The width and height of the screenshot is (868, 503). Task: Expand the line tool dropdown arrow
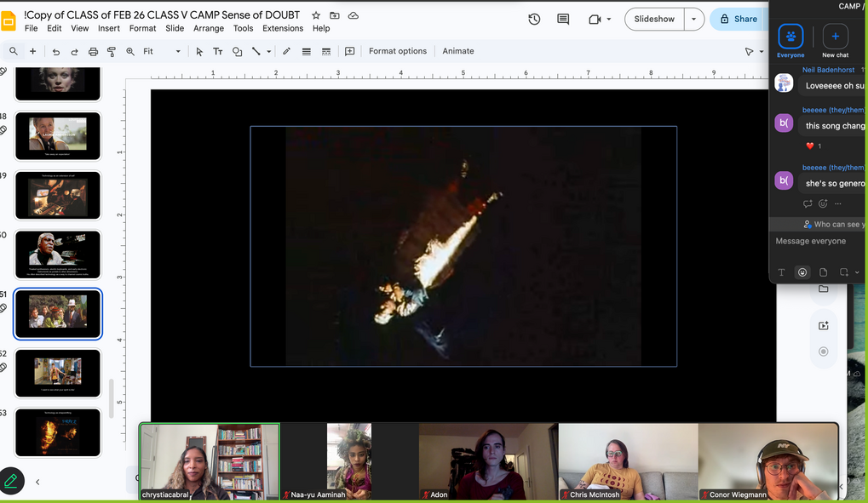pos(269,51)
